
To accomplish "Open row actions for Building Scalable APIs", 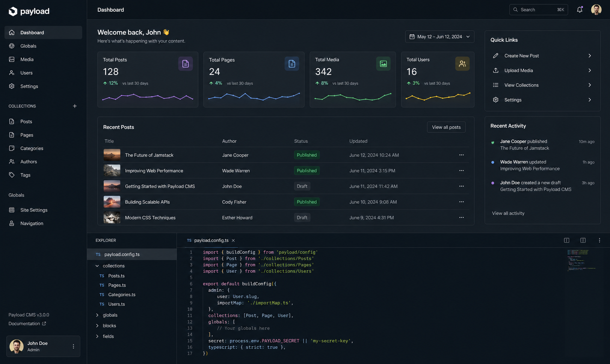I will (x=461, y=202).
